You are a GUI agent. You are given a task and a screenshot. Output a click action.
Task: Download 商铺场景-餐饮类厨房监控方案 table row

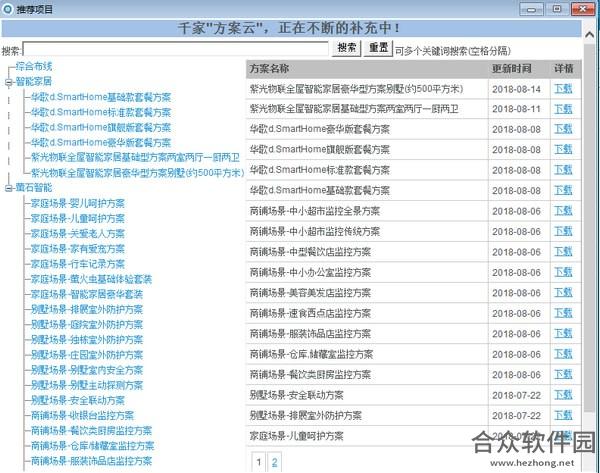(x=563, y=375)
